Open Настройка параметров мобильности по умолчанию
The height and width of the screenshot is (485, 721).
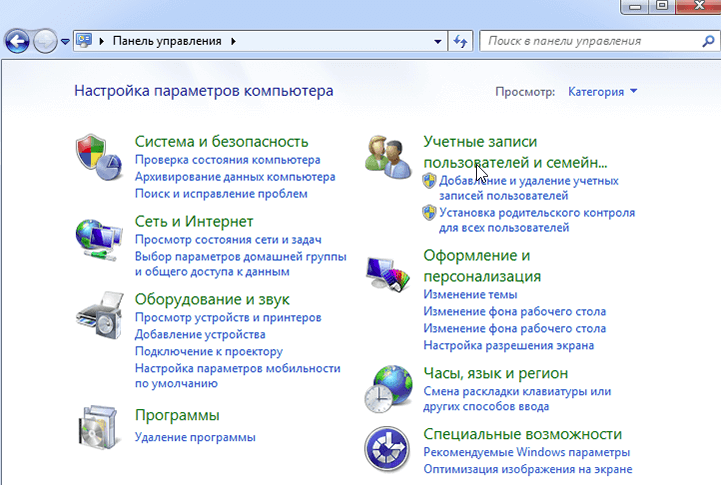pyautogui.click(x=238, y=376)
